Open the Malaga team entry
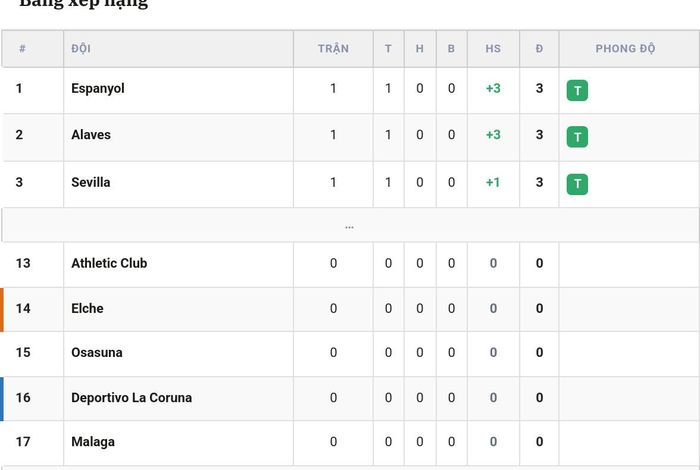Screen dimensions: 700x470 (93, 442)
